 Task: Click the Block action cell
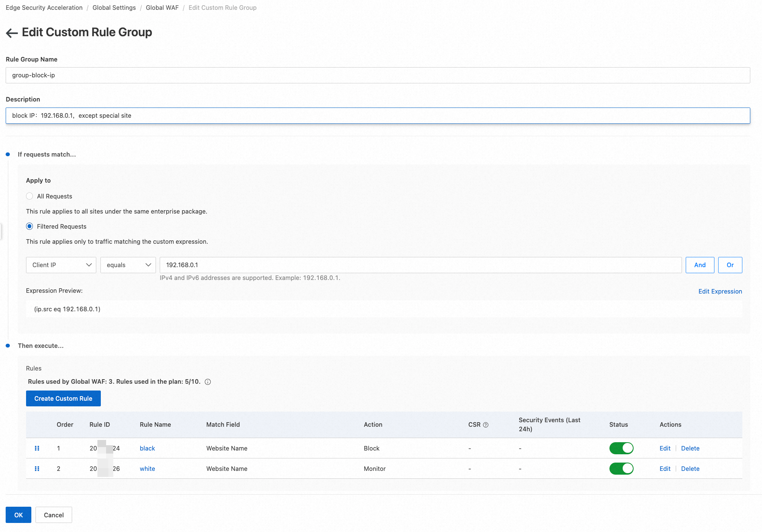coord(372,448)
